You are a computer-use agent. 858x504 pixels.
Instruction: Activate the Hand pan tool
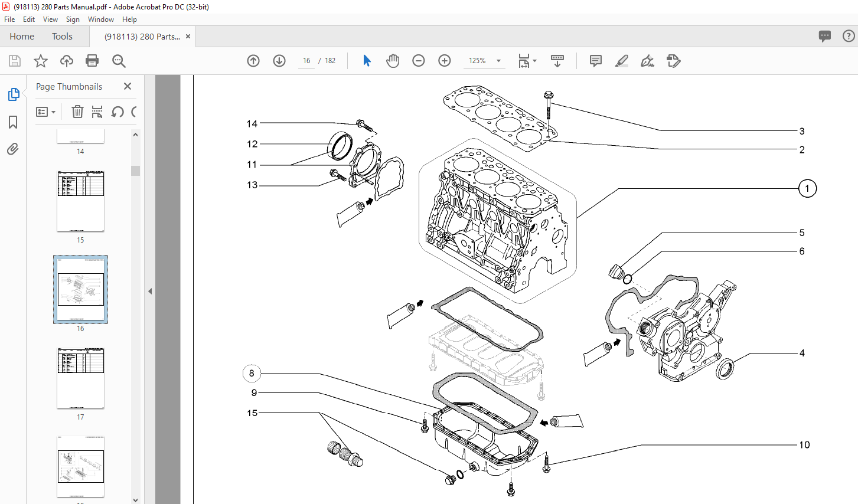pos(393,61)
